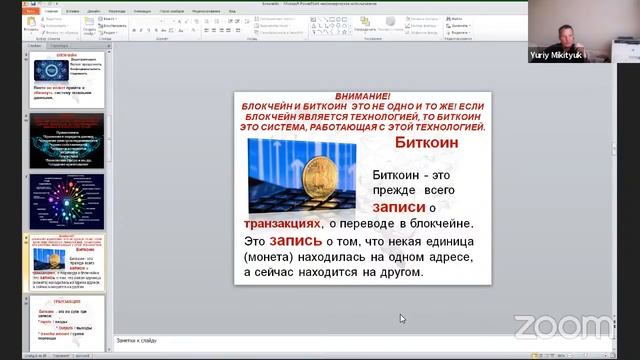Select the colorful radial diagram slide thumbnail

(67, 202)
